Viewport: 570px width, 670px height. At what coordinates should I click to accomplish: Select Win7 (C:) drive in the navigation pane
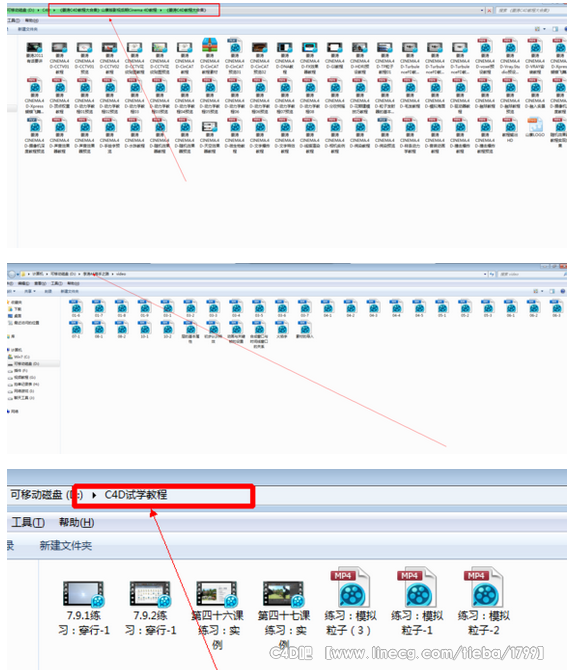[19, 357]
